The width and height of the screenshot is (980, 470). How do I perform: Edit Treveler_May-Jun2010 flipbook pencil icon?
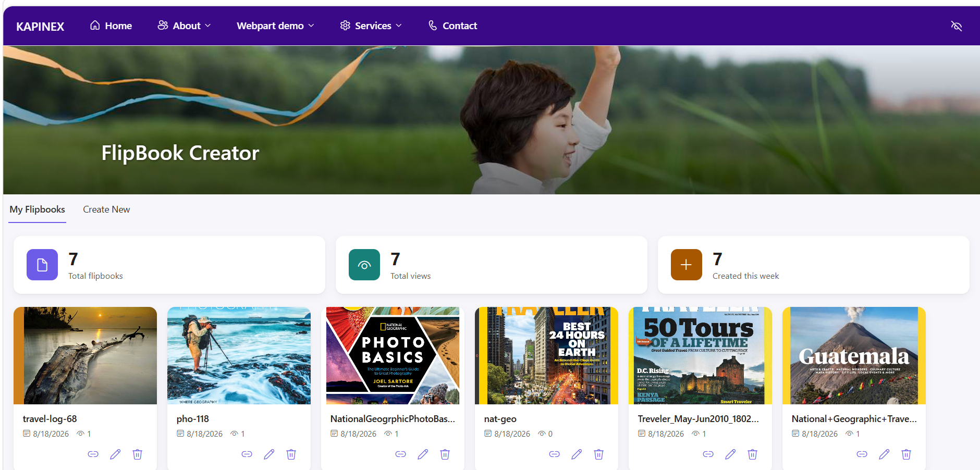point(730,454)
